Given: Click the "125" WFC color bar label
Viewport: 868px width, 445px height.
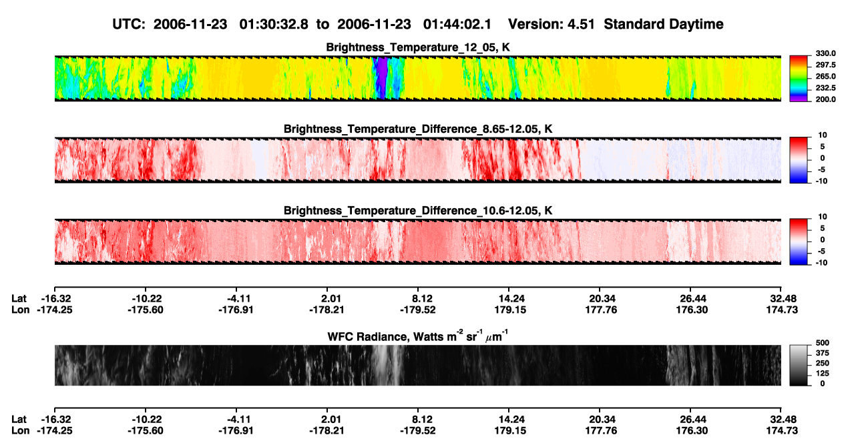Looking at the screenshot, I should 823,373.
